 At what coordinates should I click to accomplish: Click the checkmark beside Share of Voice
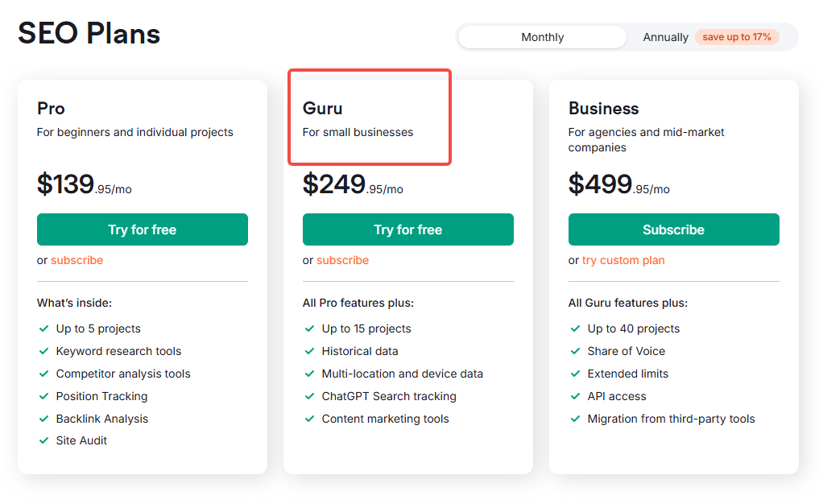tap(574, 351)
